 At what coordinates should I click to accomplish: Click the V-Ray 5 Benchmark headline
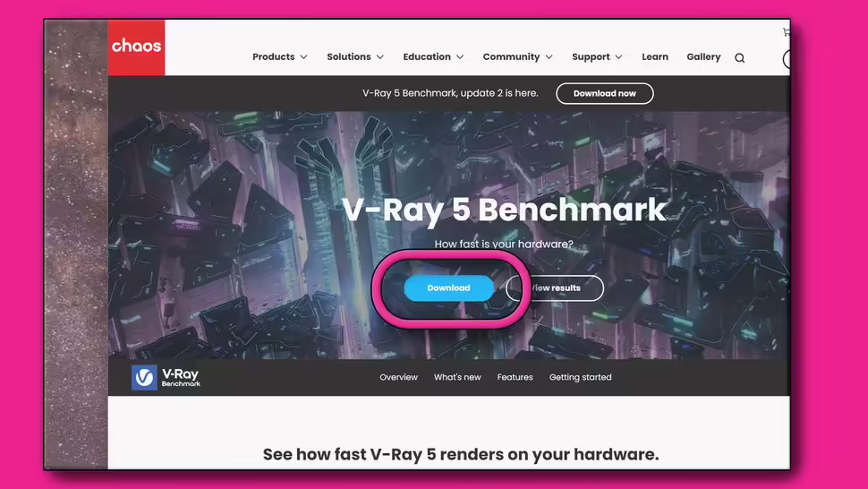point(504,210)
